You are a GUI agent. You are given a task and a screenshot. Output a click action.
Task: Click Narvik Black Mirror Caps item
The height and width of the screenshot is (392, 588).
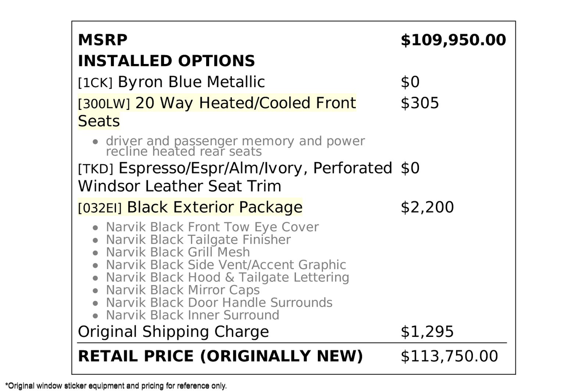coord(183,290)
